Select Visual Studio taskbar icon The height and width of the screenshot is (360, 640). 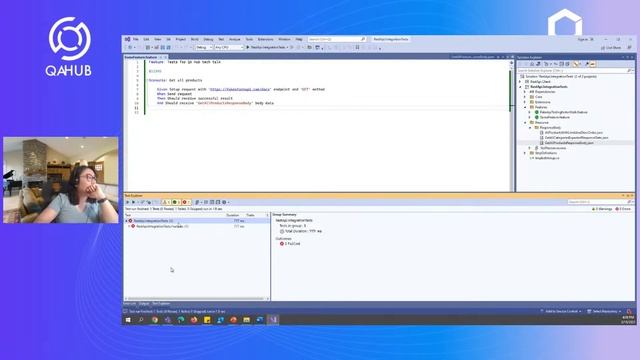[x=273, y=320]
